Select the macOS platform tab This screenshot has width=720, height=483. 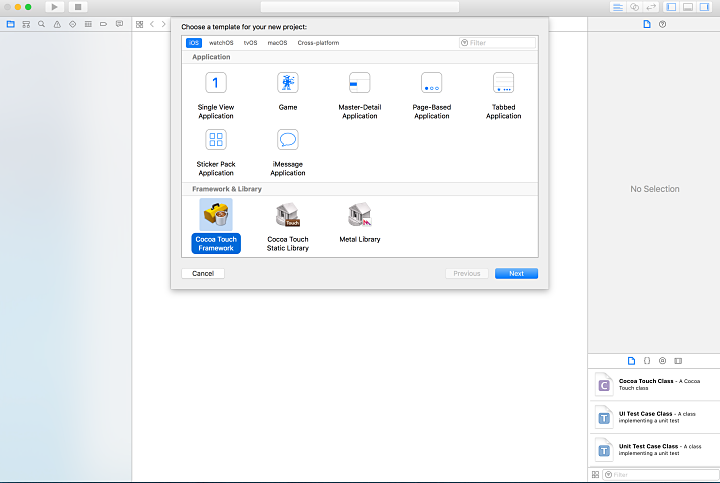click(277, 43)
